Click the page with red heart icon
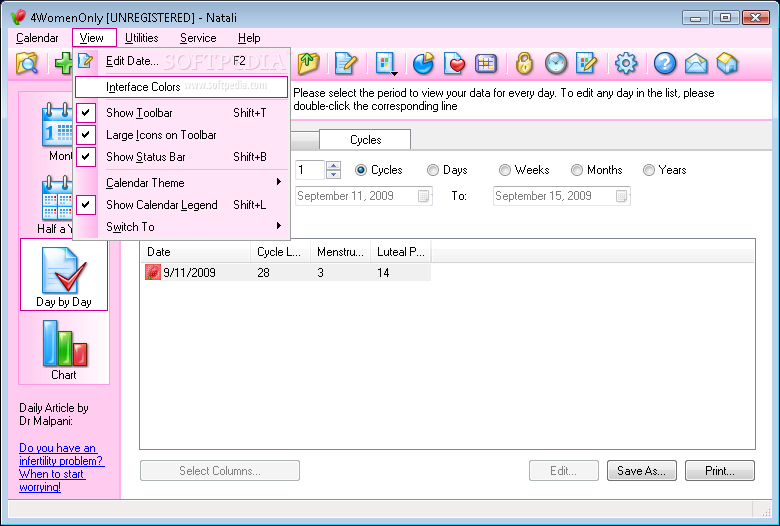 click(454, 63)
